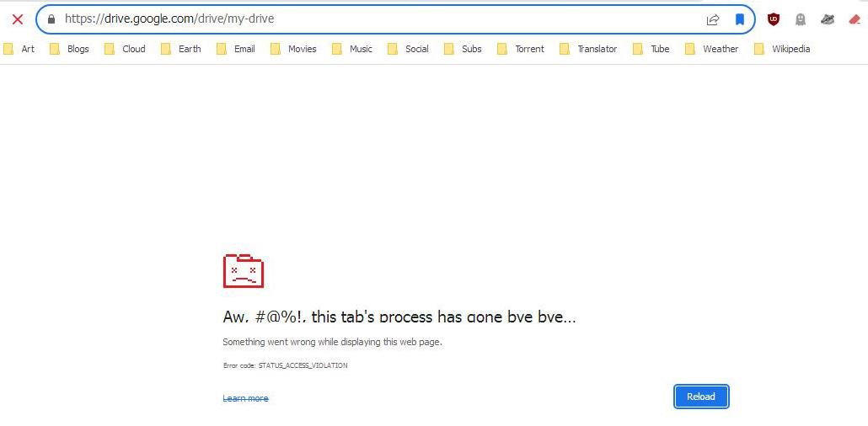Image resolution: width=868 pixels, height=426 pixels.
Task: Click the STATUS_ACCESS_VIOLATION error code text
Action: [x=303, y=365]
